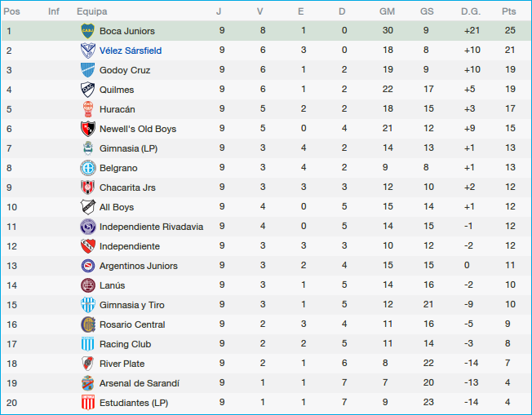Sort by the GM goals scored header
The height and width of the screenshot is (415, 532).
[x=388, y=11]
